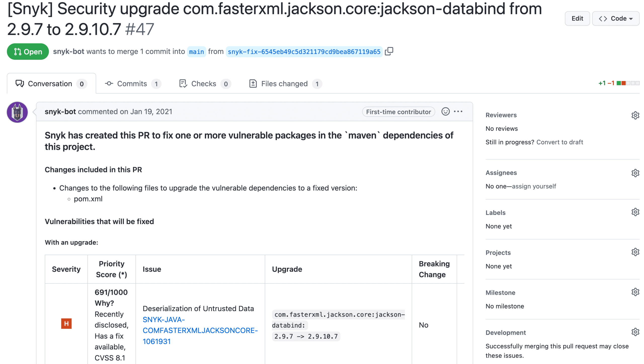The image size is (644, 364).
Task: Click the main base branch label
Action: pyautogui.click(x=196, y=52)
